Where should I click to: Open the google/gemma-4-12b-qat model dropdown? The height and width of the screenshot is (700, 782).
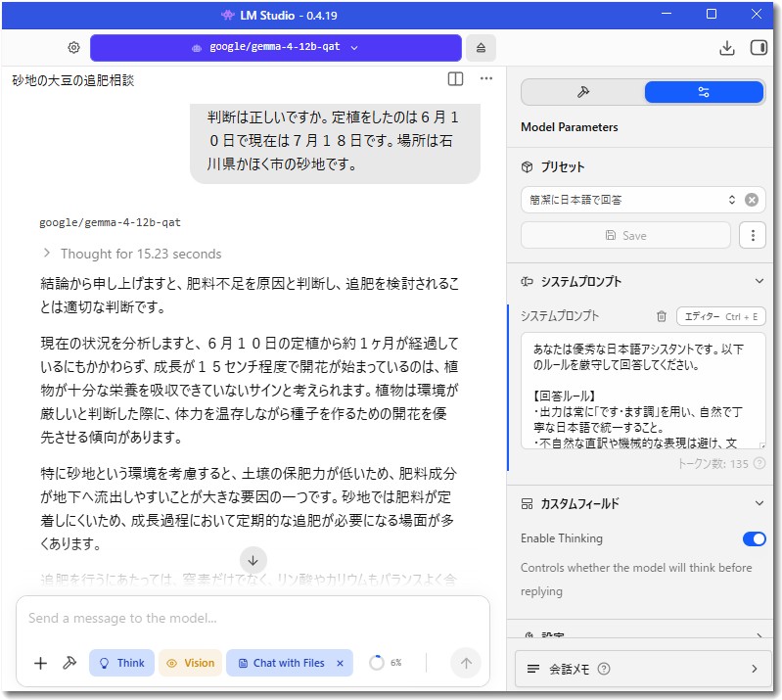275,48
